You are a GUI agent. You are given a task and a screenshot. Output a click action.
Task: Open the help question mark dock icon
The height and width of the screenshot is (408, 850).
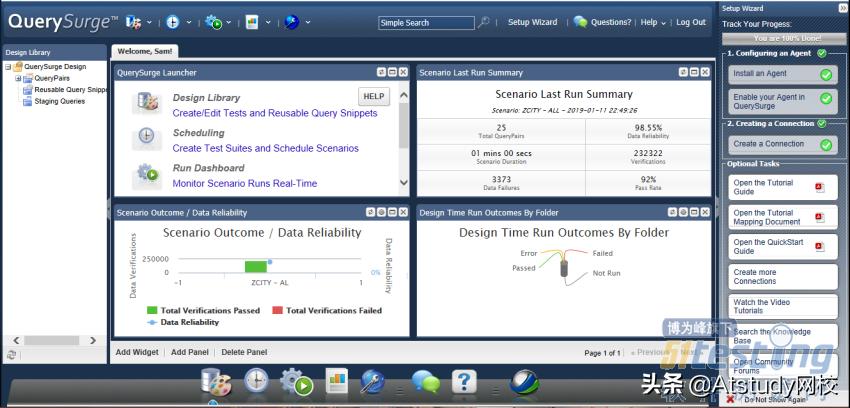click(x=464, y=381)
